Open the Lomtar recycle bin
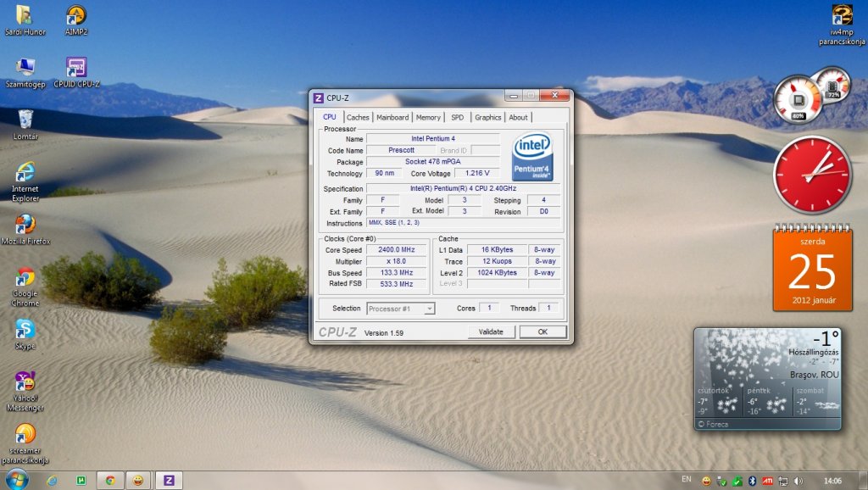 tap(25, 125)
